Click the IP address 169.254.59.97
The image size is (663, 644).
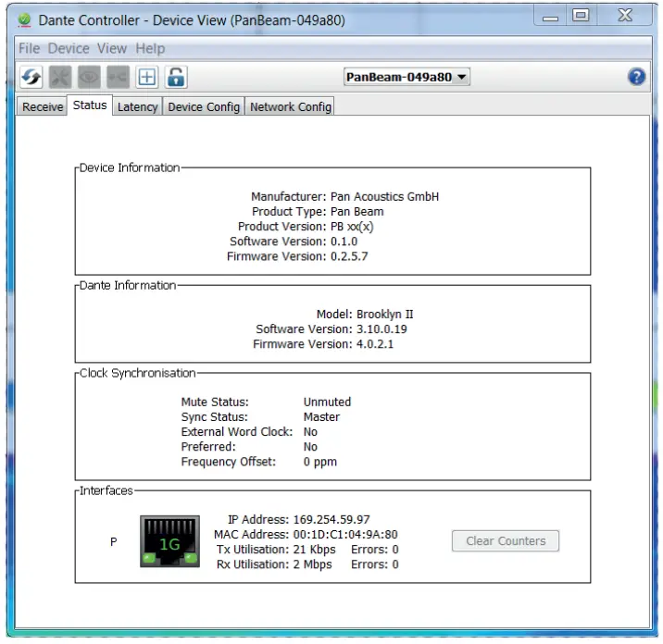tap(331, 519)
